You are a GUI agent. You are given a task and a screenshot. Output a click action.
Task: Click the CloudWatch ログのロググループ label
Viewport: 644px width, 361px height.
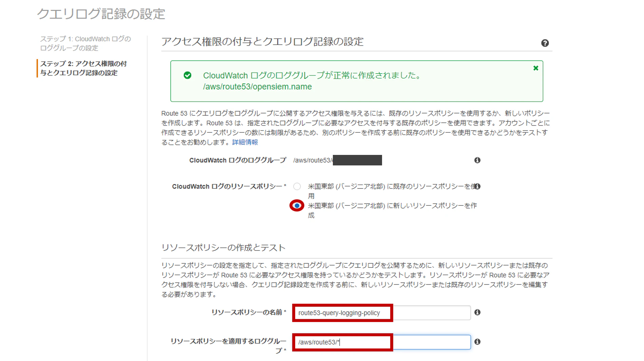tap(238, 160)
